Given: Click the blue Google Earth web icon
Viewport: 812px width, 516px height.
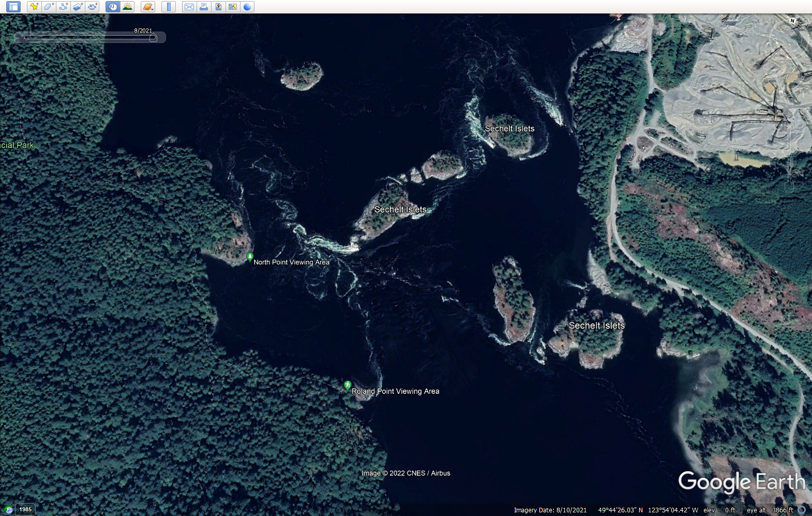Looking at the screenshot, I should (247, 7).
